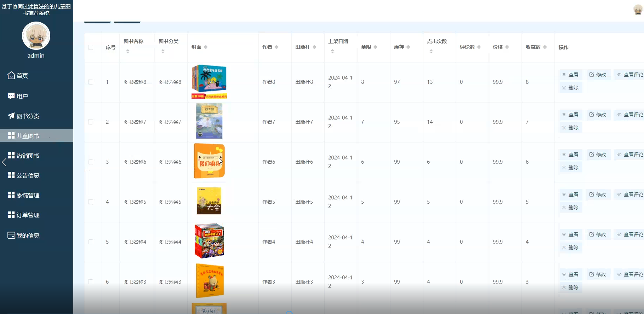The height and width of the screenshot is (314, 644).
Task: Sort by 评论数 column arrows
Action: pos(479,47)
